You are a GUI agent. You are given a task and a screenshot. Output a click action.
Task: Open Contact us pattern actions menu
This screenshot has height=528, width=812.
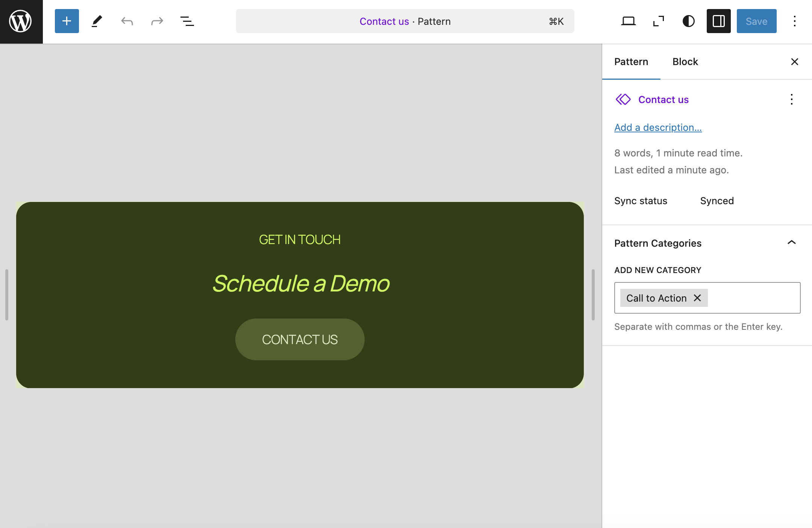pyautogui.click(x=791, y=99)
